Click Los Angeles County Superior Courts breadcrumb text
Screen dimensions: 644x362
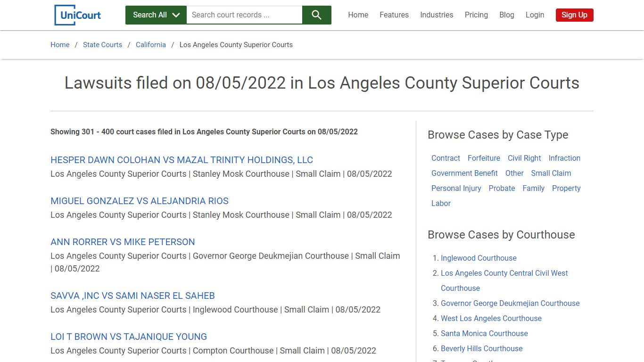tap(236, 45)
